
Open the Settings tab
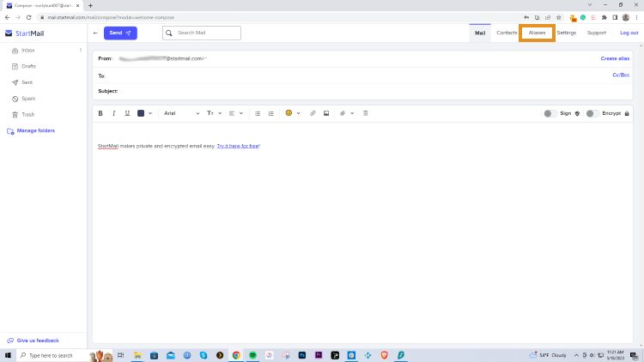tap(566, 33)
